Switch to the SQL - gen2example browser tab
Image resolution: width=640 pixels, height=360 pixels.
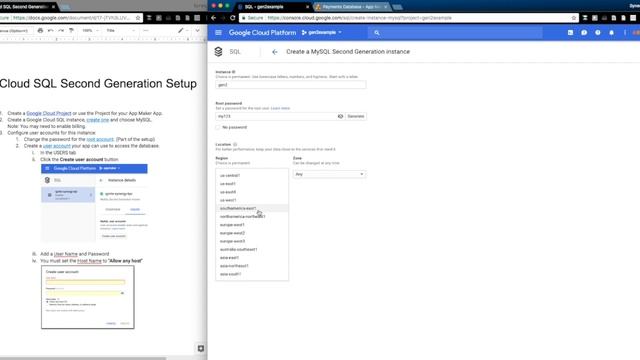click(273, 7)
